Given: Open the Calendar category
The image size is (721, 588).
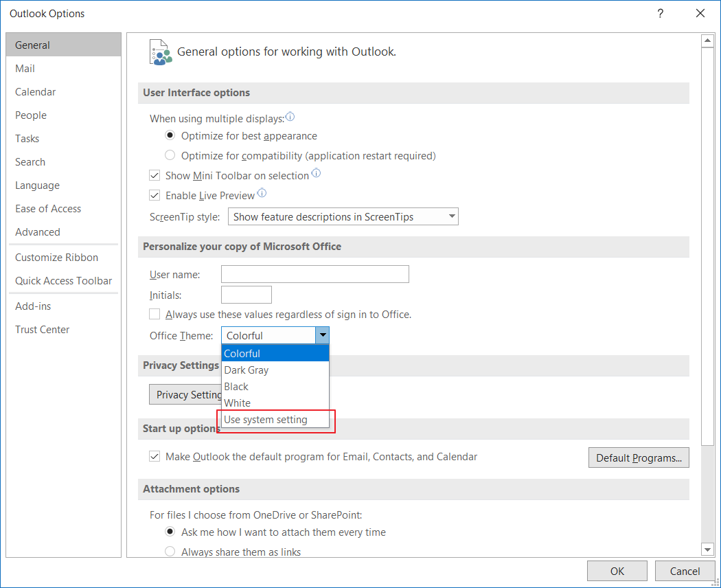Looking at the screenshot, I should [63, 92].
